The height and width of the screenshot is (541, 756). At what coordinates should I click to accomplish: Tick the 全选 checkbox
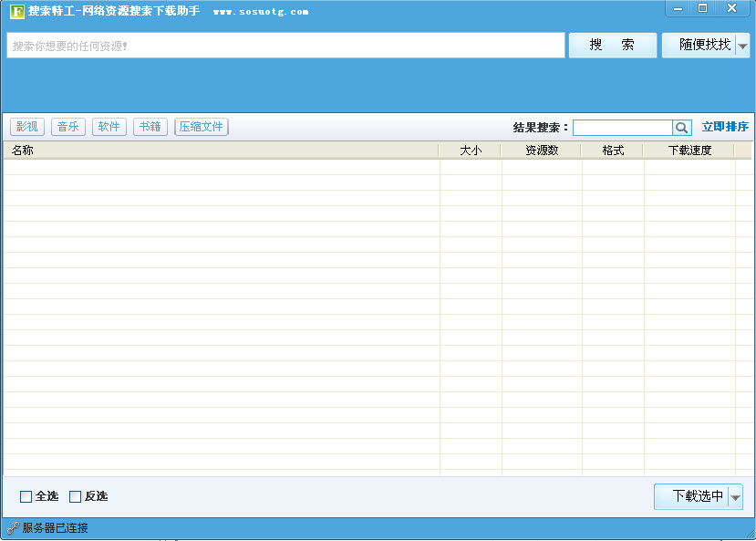pos(26,496)
